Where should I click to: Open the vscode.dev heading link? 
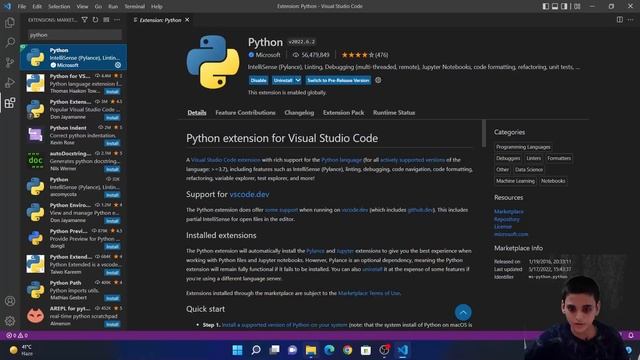tap(249, 194)
